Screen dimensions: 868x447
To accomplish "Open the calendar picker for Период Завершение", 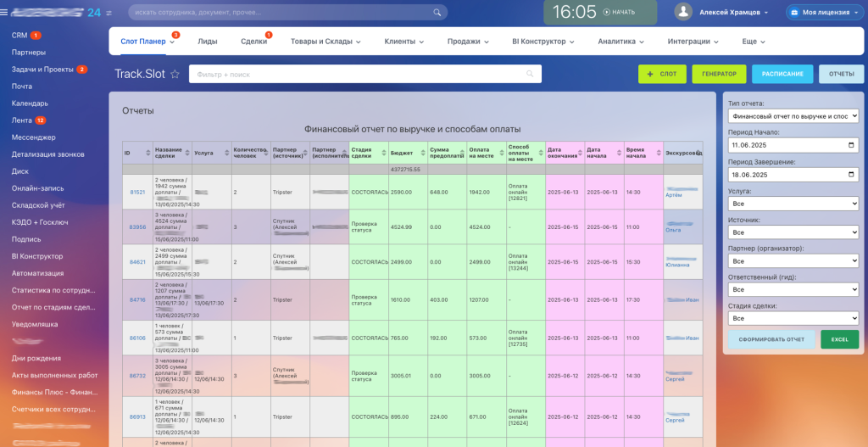I will coord(853,174).
